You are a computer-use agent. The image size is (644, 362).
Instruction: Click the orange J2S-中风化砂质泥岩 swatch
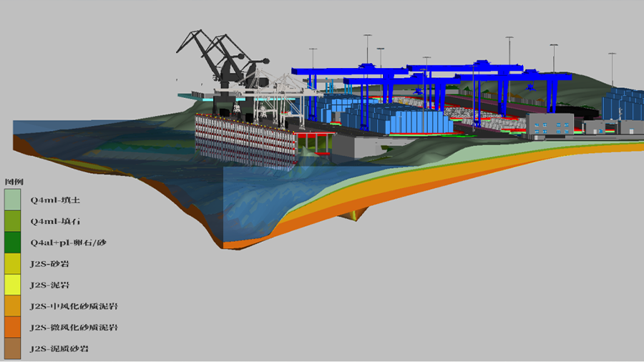[13, 306]
